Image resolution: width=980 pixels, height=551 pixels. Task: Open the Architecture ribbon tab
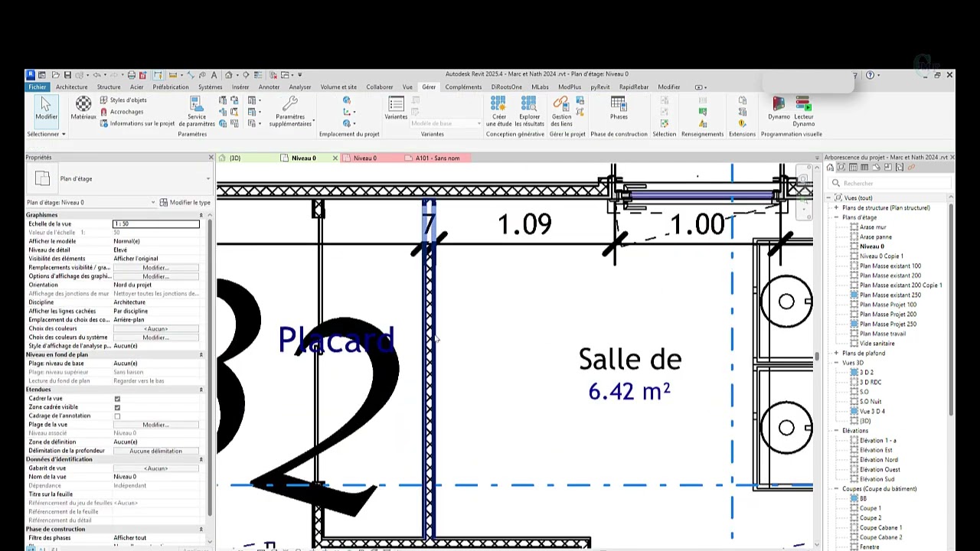[x=71, y=87]
